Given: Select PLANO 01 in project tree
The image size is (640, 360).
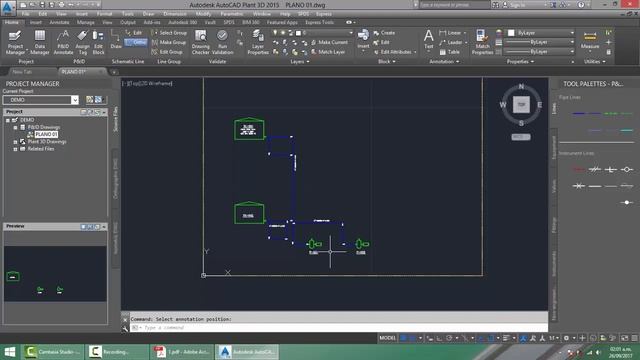Looking at the screenshot, I should [46, 134].
